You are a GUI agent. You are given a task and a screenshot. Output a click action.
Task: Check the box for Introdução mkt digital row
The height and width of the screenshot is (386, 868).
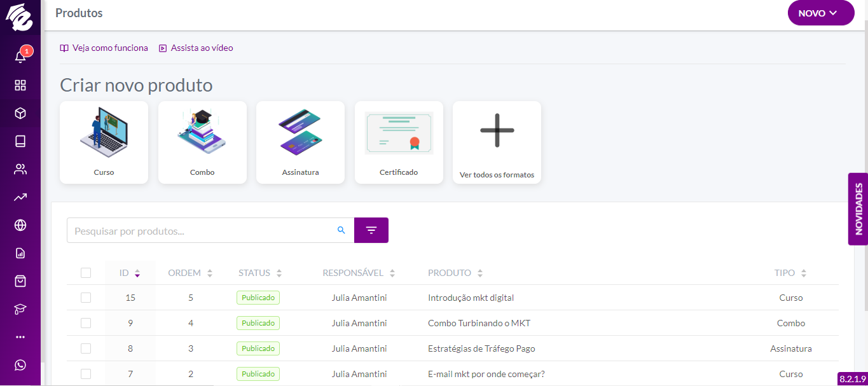[x=86, y=298]
